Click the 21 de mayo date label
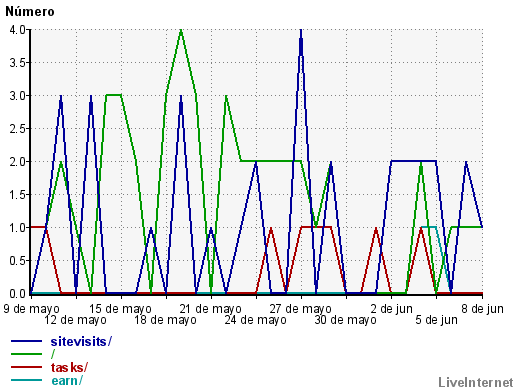Viewport: 520px width, 392px height. tap(210, 309)
